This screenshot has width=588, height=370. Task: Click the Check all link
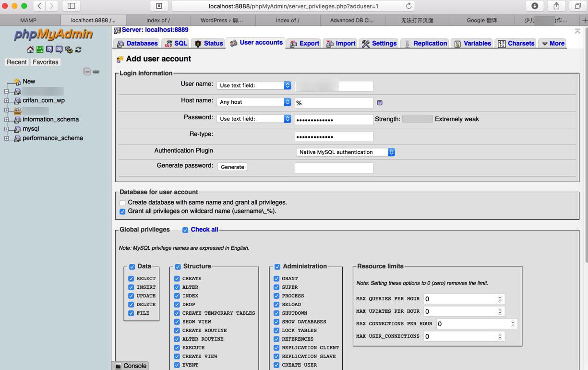(x=204, y=230)
